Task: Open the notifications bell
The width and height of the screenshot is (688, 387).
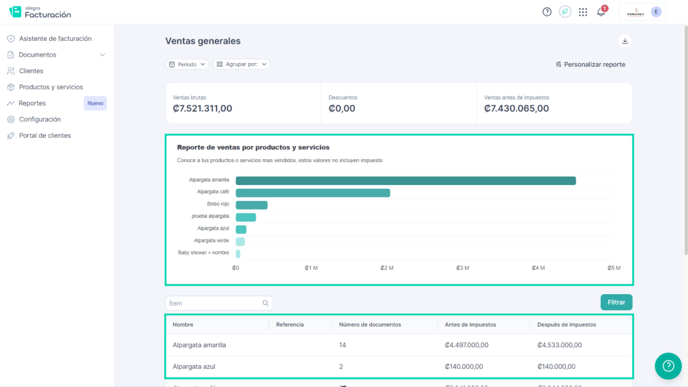Action: coord(601,12)
